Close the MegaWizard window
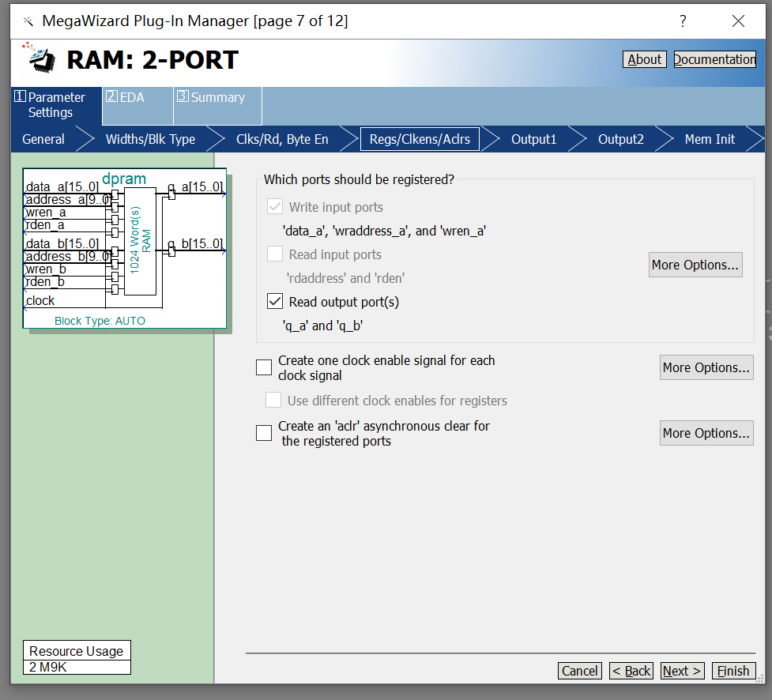 tap(738, 21)
